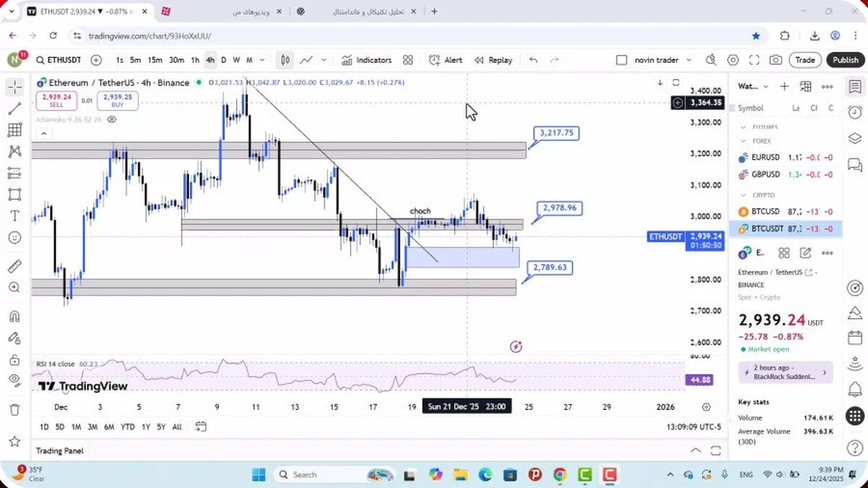
Task: Select the ruler measure tool
Action: (x=14, y=266)
